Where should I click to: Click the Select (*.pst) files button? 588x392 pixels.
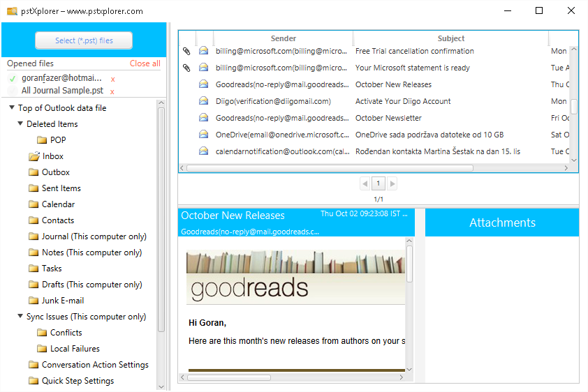click(x=84, y=40)
